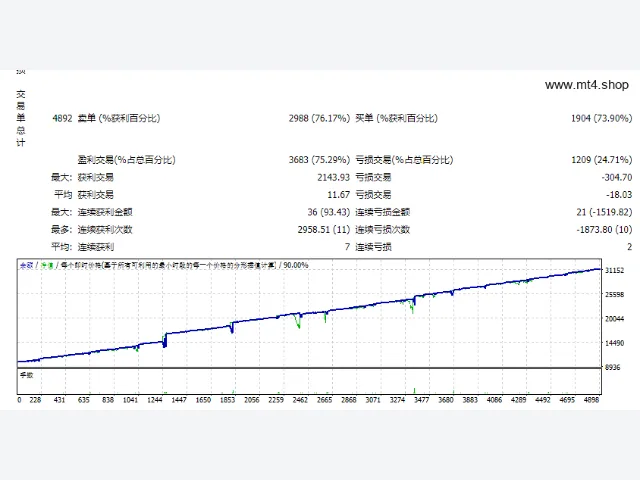640x480 pixels.
Task: Click the value -1873.80 (10)
Action: click(x=604, y=229)
